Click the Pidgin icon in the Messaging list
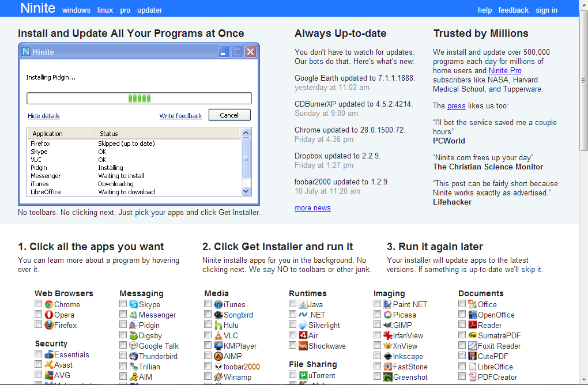Viewport: 588px width, 385px height. point(134,325)
